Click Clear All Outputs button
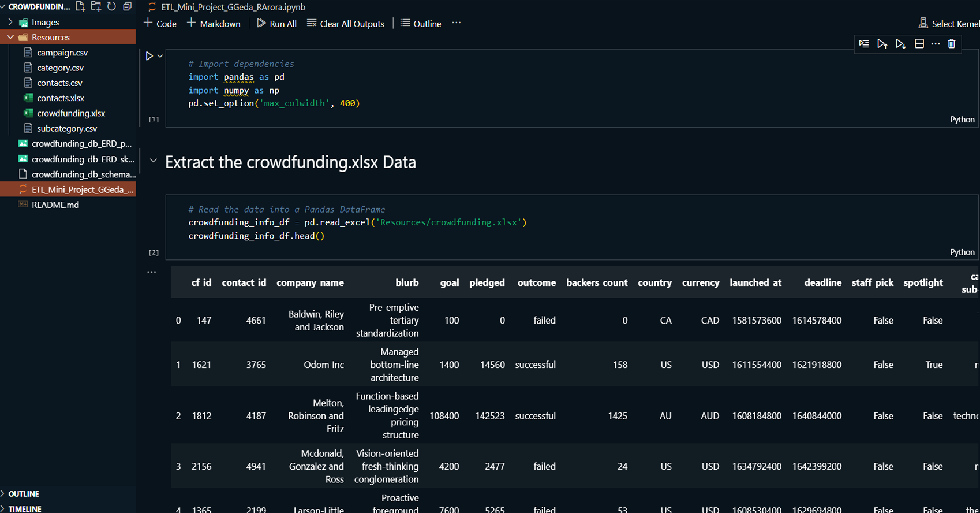The width and height of the screenshot is (980, 513). pos(346,24)
